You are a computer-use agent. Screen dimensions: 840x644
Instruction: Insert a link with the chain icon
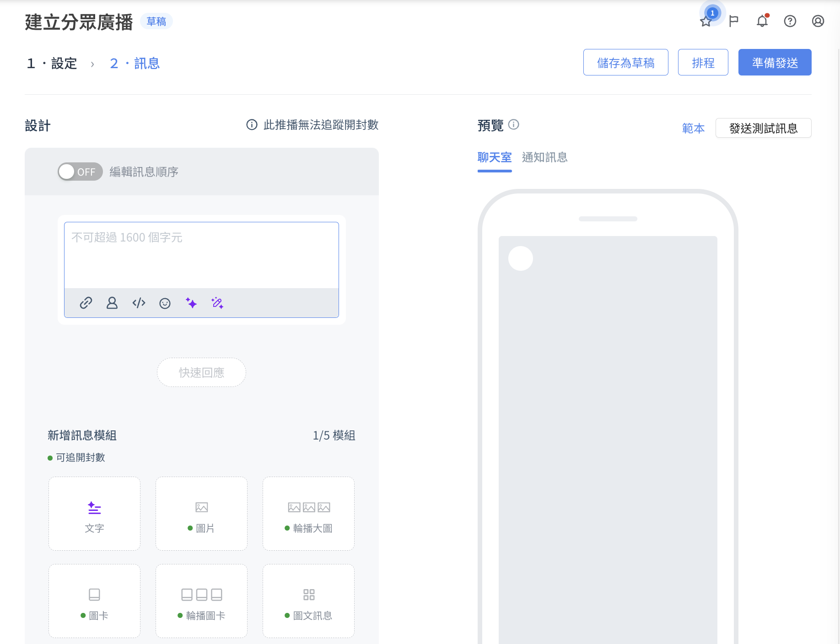(x=86, y=303)
